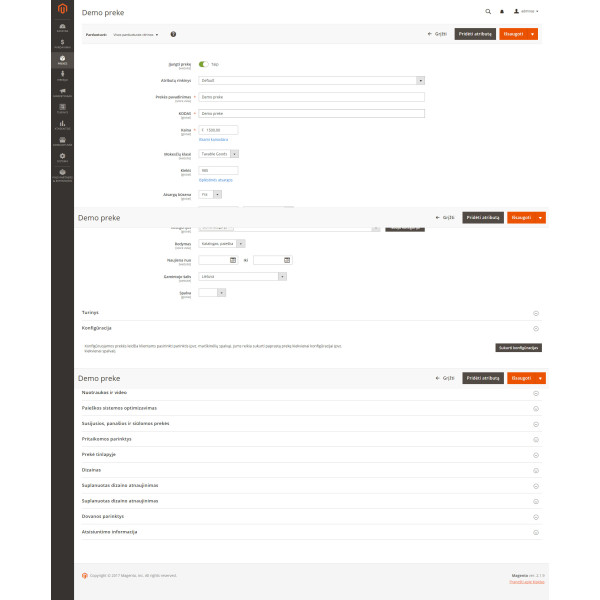Open the Partners & Extensions sidebar icon
The image size is (600, 600).
coord(62,175)
